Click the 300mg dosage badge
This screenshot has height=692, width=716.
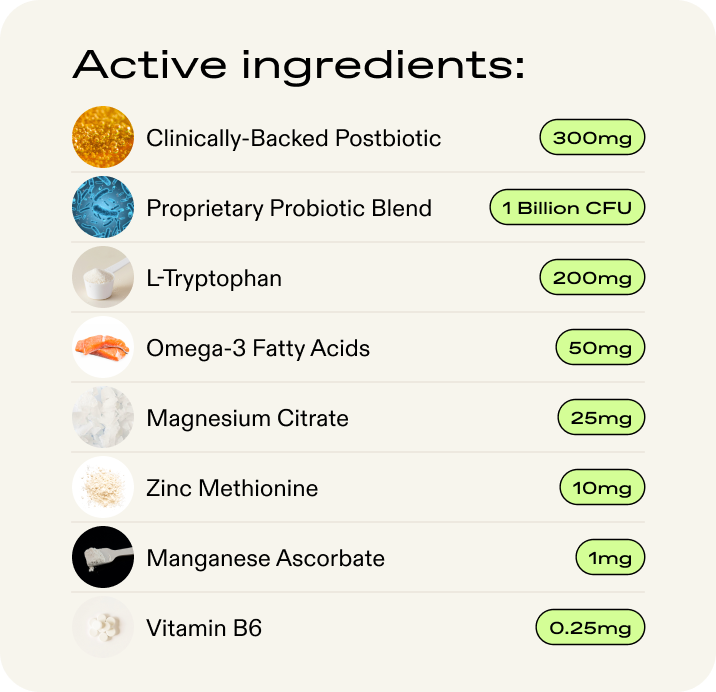[592, 138]
